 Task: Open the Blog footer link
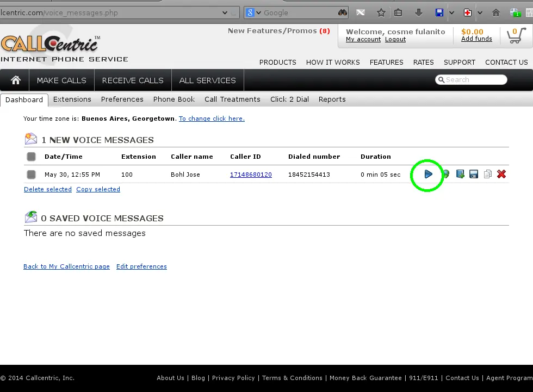pos(198,378)
